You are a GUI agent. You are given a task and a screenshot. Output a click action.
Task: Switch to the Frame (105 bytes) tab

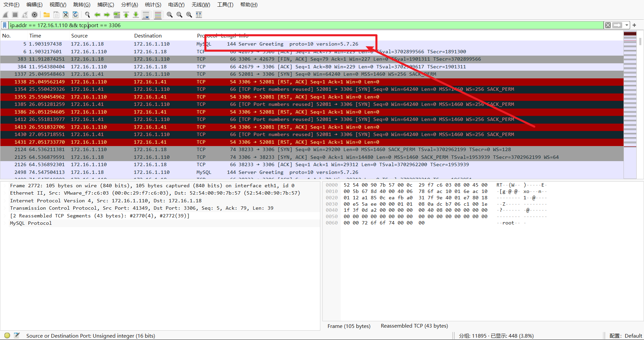pyautogui.click(x=349, y=326)
